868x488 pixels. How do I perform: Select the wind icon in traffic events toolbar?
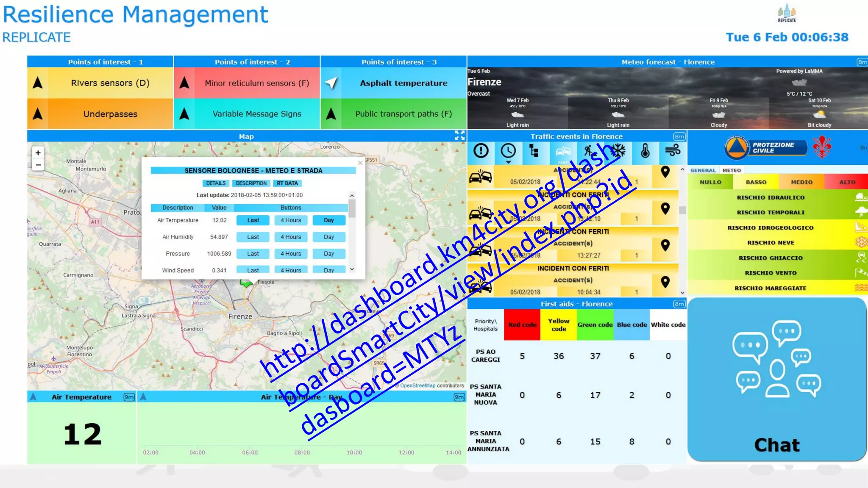[673, 150]
